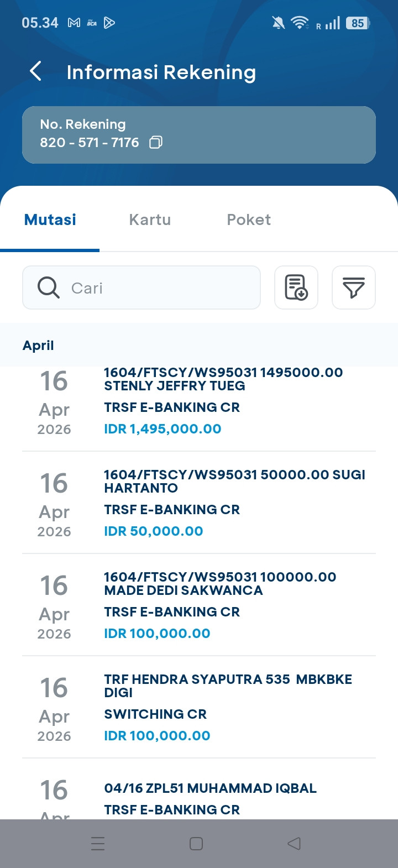This screenshot has height=868, width=398.
Task: Tap the muted bell status icon
Action: click(x=279, y=23)
